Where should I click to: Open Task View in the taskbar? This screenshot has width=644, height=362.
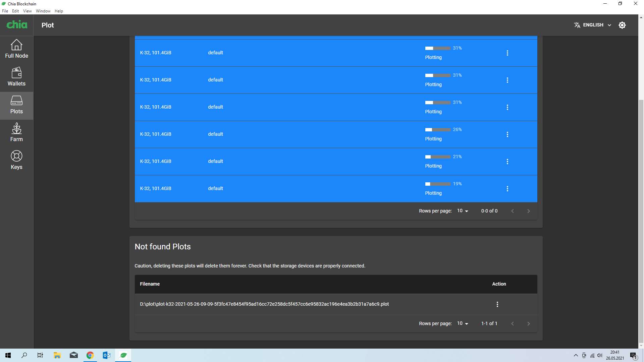pyautogui.click(x=40, y=355)
